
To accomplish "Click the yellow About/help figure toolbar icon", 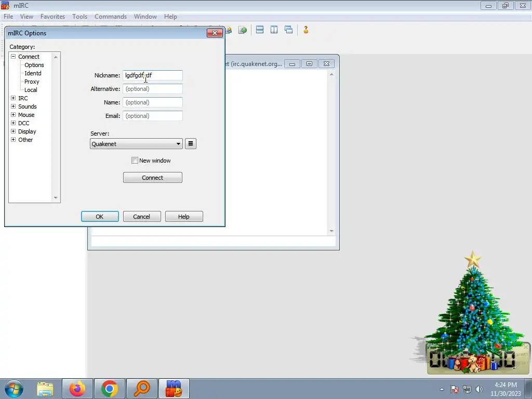I will click(305, 30).
